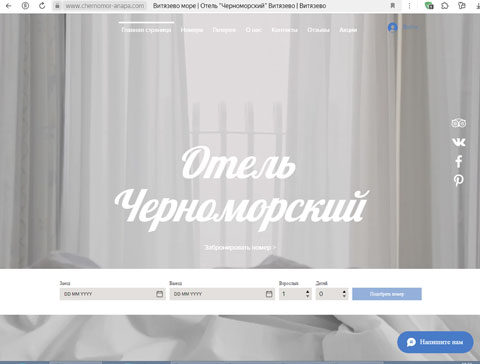480x364 pixels.
Task: Open the Номера menu item
Action: (x=192, y=30)
